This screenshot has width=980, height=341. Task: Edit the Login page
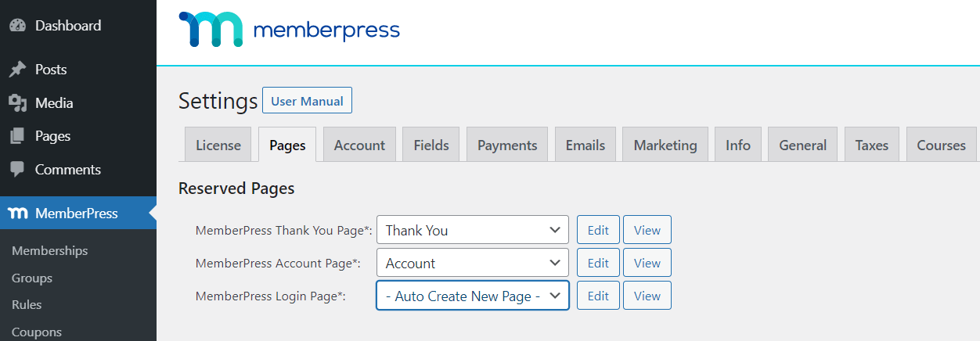coord(598,296)
